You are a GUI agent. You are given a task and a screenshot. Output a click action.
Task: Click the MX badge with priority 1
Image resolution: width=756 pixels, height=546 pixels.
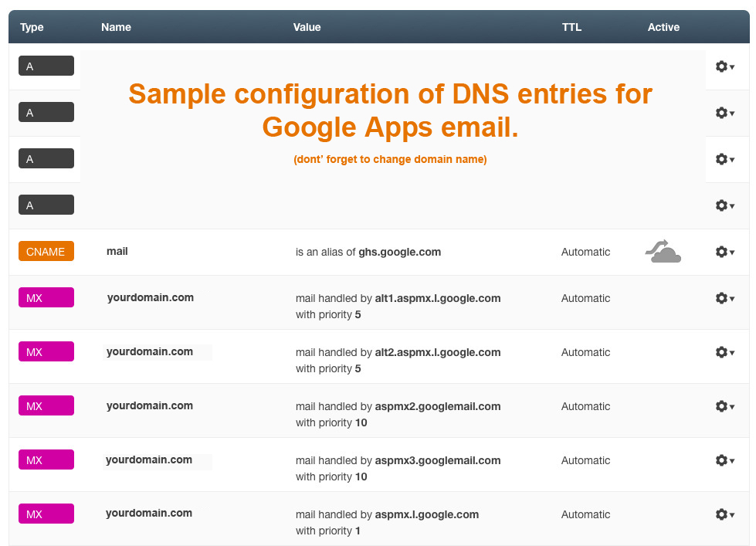tap(46, 514)
